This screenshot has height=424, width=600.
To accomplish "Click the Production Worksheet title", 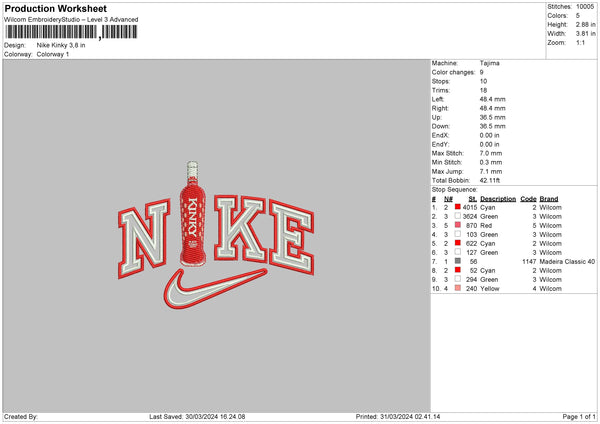I will [x=55, y=8].
